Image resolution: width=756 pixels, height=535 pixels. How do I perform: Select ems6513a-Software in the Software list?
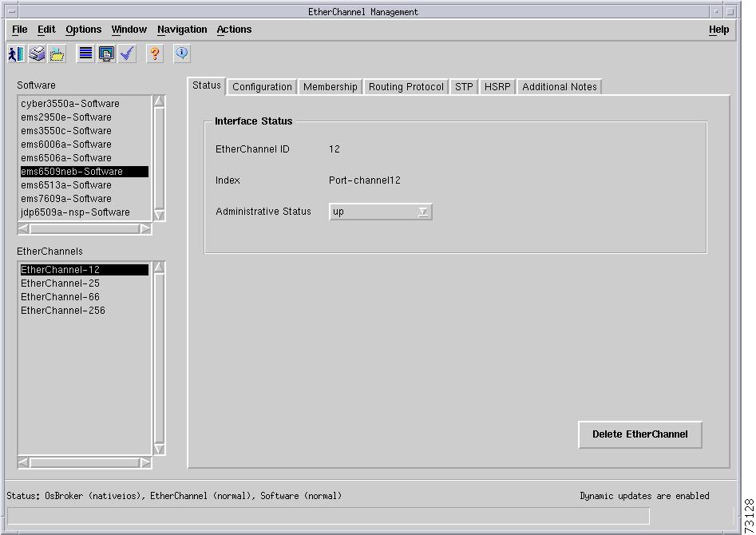(x=85, y=184)
